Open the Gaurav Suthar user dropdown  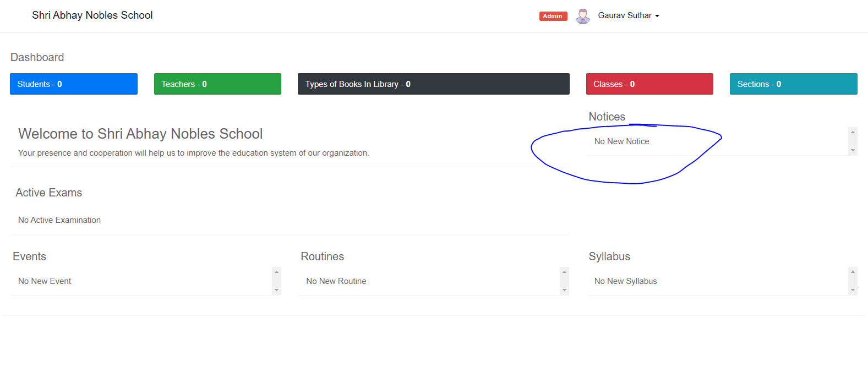point(629,15)
